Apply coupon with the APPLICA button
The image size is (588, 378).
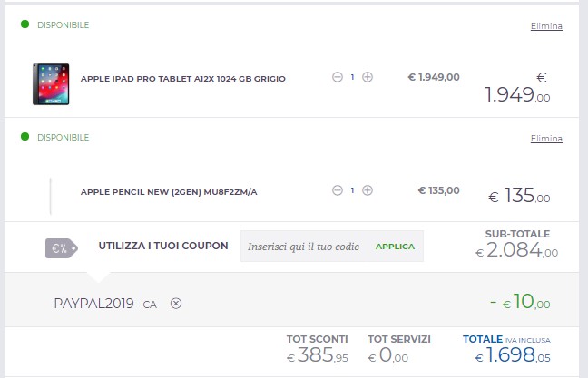click(396, 247)
